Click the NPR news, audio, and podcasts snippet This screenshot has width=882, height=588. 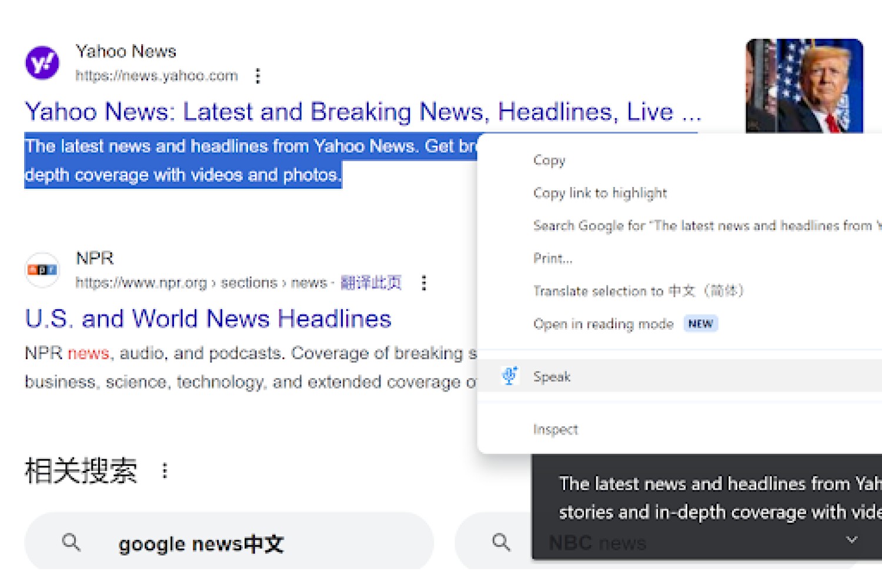(251, 367)
